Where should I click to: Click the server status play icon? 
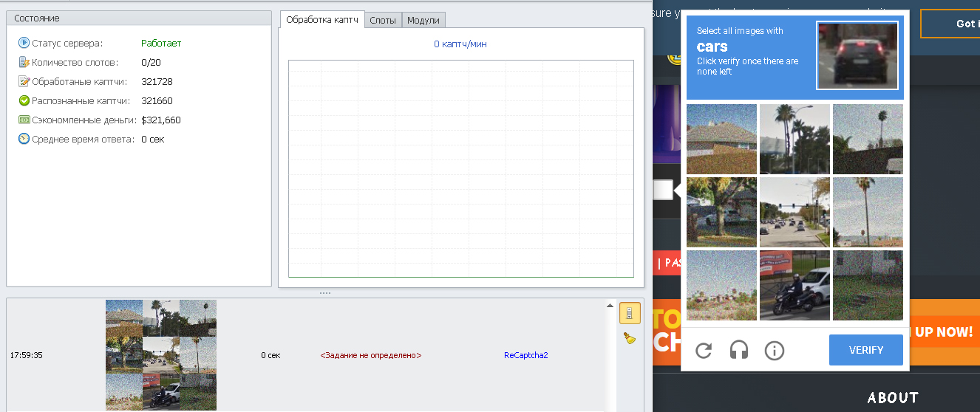tap(24, 43)
